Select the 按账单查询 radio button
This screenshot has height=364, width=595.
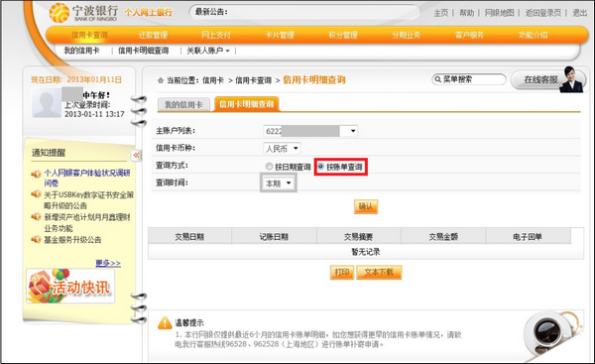(x=320, y=167)
